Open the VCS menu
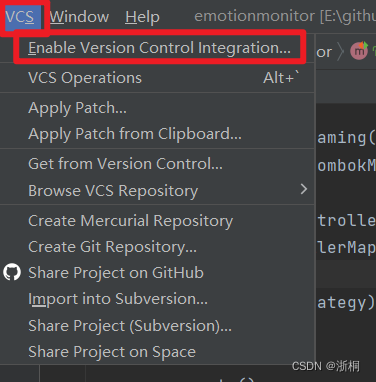The width and height of the screenshot is (376, 382). pyautogui.click(x=20, y=17)
